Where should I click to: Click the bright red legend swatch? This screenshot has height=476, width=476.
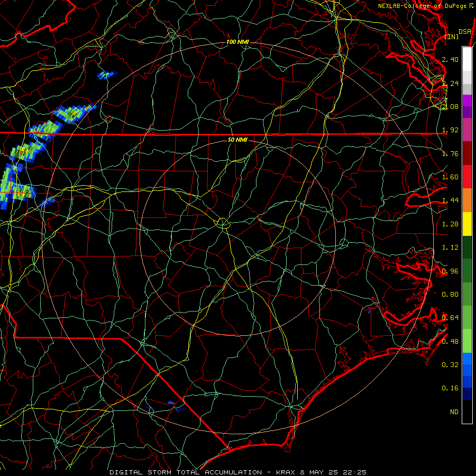pyautogui.click(x=467, y=177)
